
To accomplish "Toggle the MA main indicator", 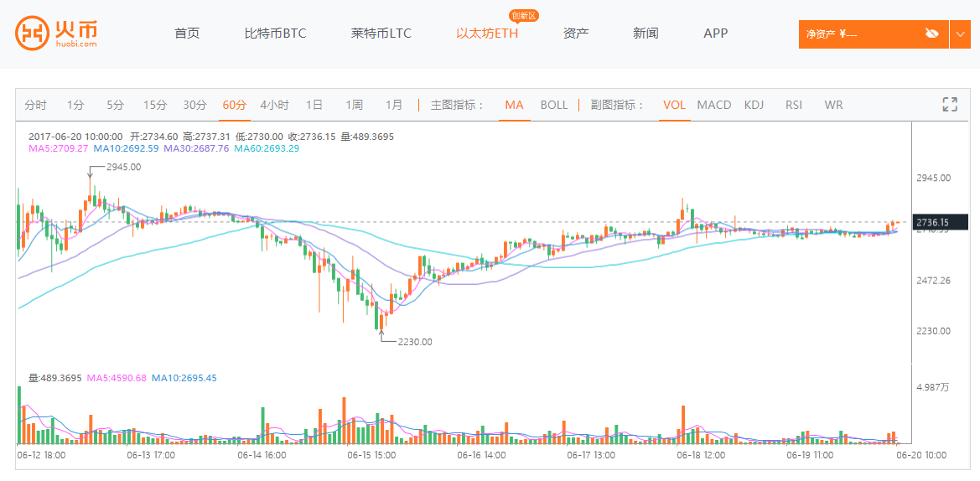I will pos(514,105).
